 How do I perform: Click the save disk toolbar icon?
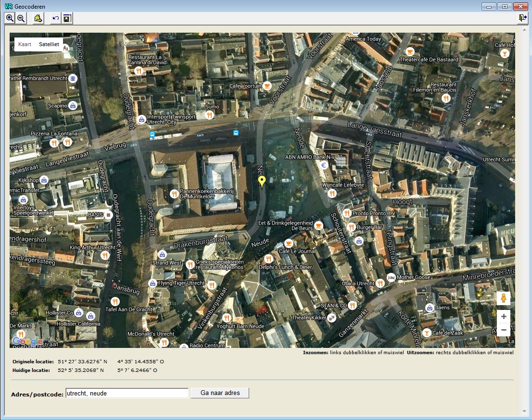67,18
